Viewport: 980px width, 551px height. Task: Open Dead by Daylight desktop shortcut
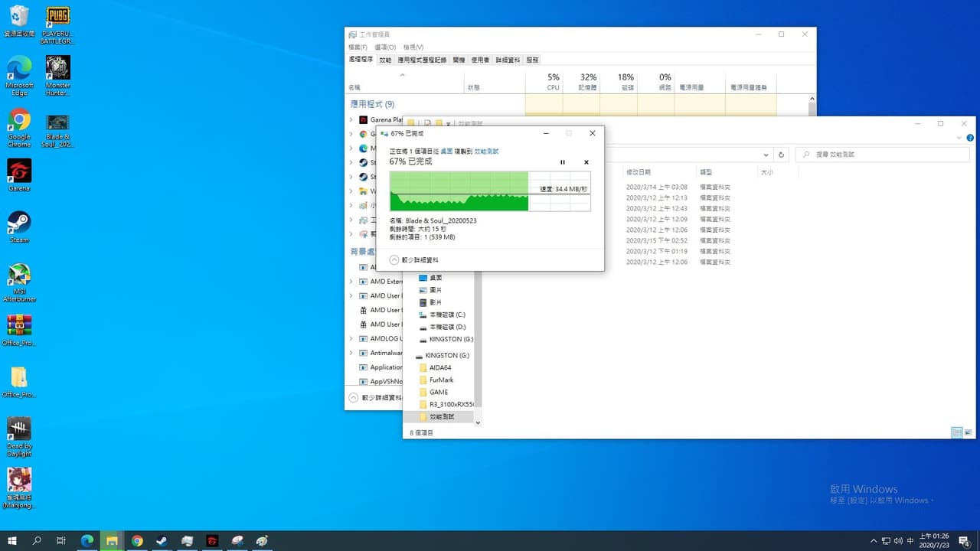click(x=19, y=437)
